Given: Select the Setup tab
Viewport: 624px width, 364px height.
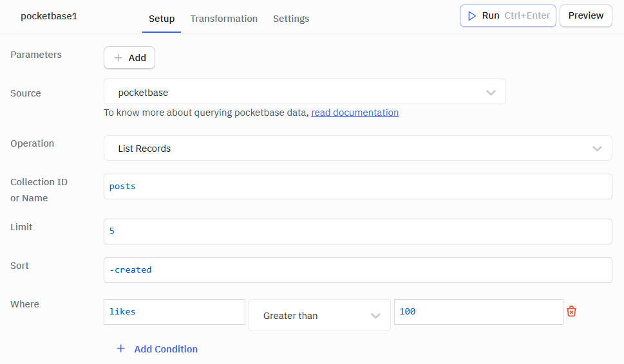Looking at the screenshot, I should [162, 19].
